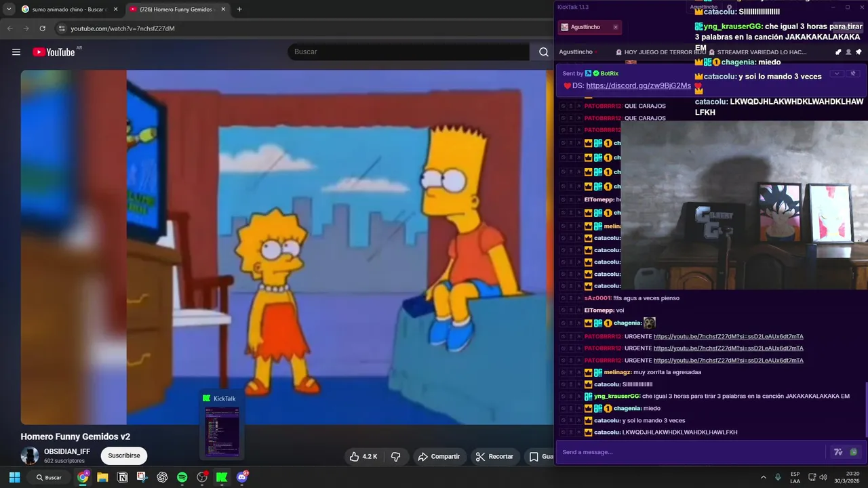Show hidden system tray icons
This screenshot has width=868, height=488.
[763, 477]
